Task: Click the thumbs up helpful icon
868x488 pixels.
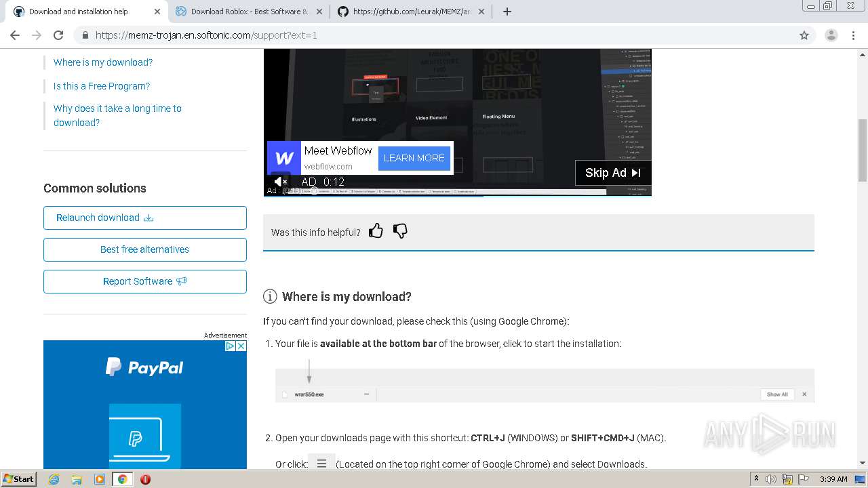Action: [376, 231]
